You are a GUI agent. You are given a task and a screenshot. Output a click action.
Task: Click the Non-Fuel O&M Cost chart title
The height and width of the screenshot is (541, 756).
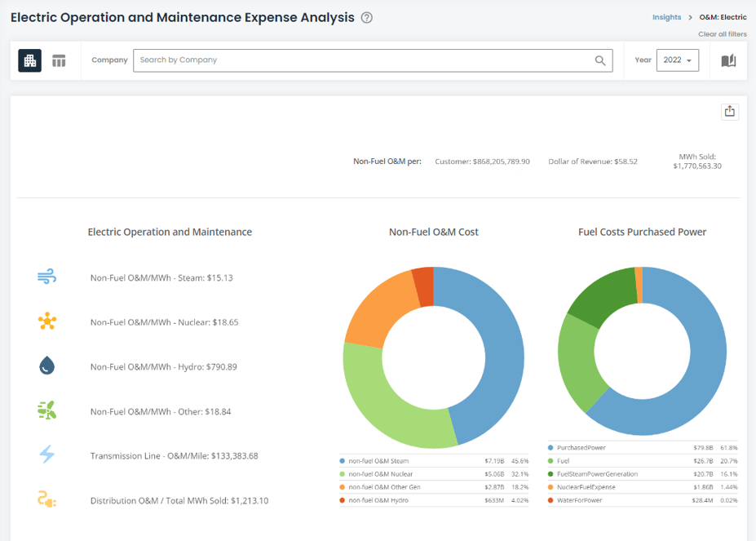(x=433, y=232)
